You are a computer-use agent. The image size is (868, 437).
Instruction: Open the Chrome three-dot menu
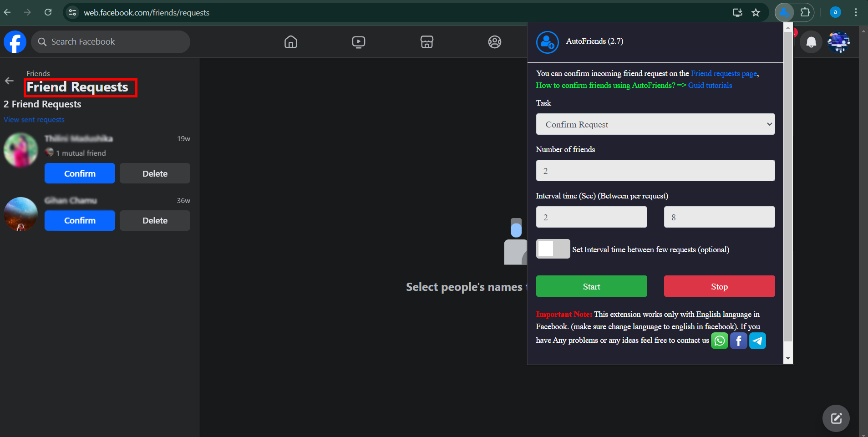point(856,12)
